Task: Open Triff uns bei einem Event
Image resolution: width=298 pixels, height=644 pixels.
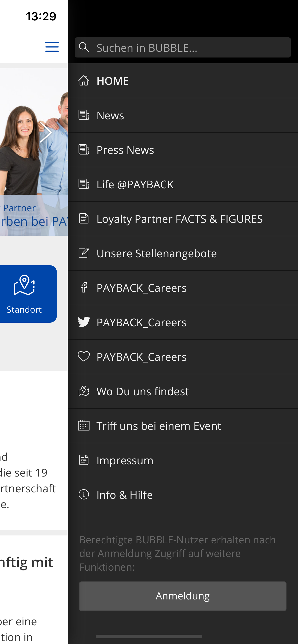Action: click(x=183, y=426)
